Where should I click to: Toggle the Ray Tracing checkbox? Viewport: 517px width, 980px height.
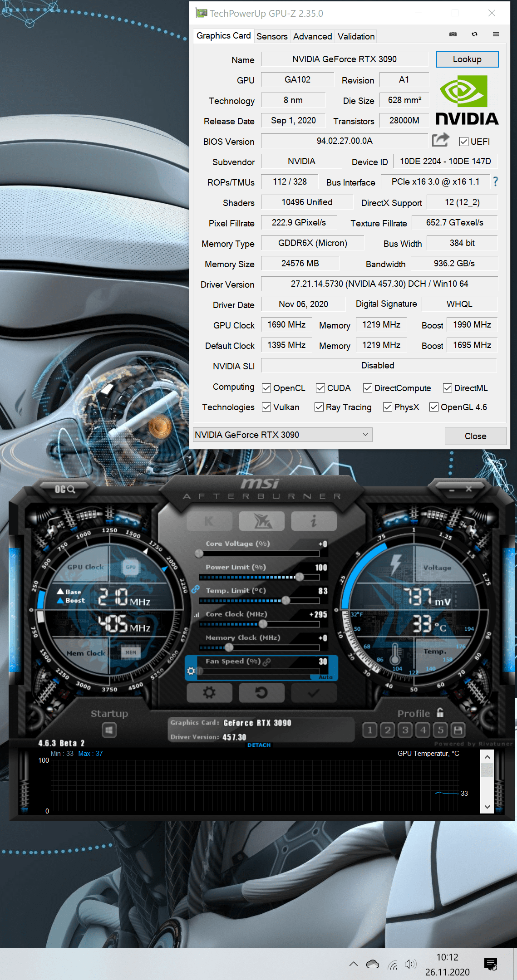click(319, 407)
